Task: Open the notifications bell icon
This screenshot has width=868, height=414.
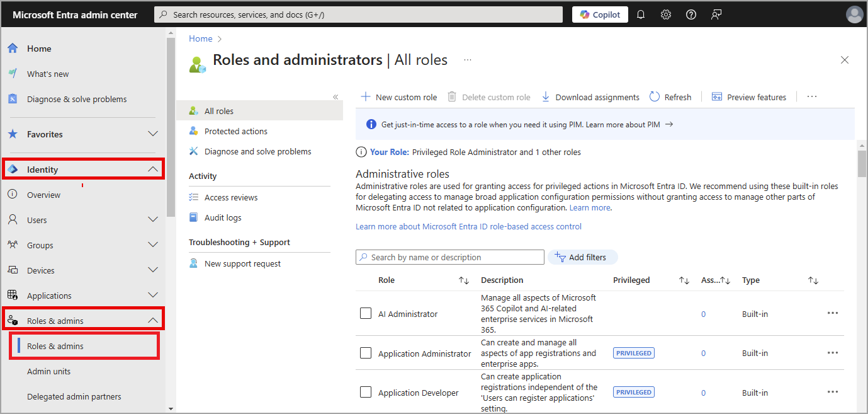Action: coord(641,14)
